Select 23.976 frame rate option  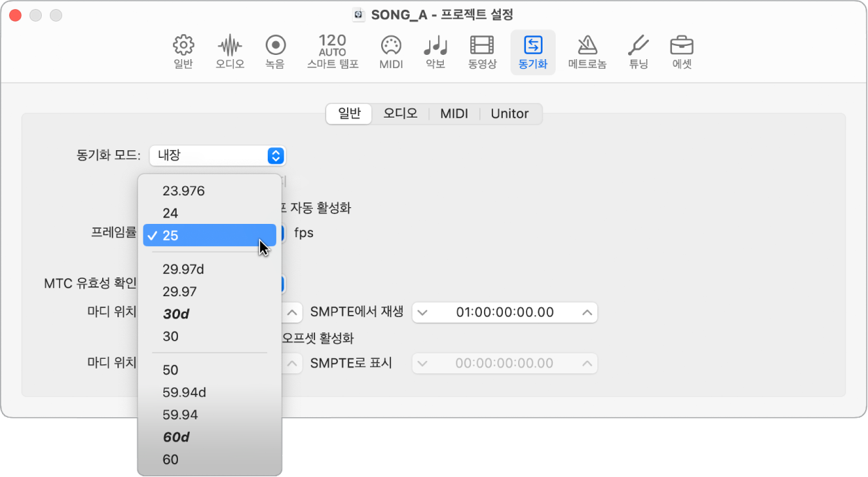[184, 191]
